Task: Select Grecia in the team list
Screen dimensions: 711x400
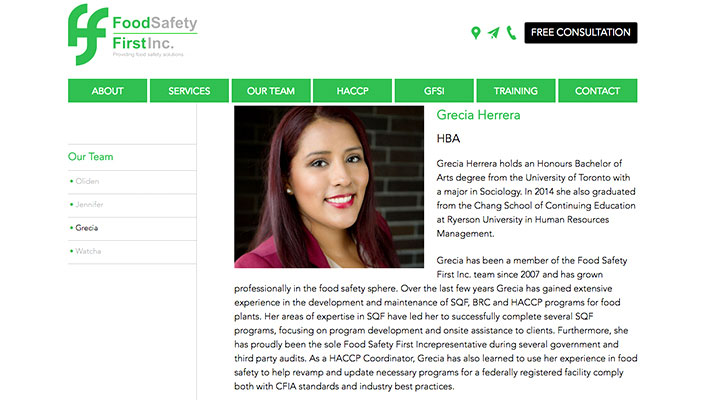Action: coord(87,228)
